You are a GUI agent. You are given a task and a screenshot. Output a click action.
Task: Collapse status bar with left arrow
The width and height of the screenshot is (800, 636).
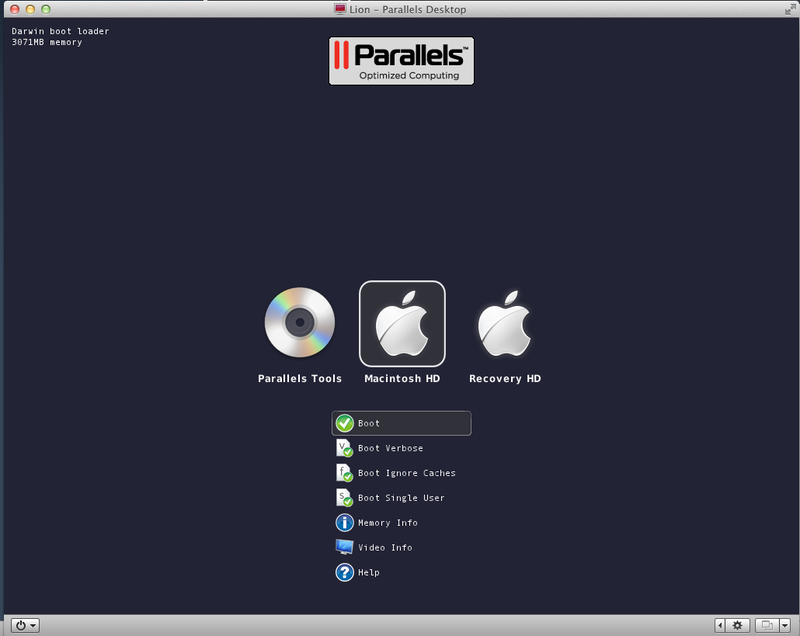click(x=720, y=625)
